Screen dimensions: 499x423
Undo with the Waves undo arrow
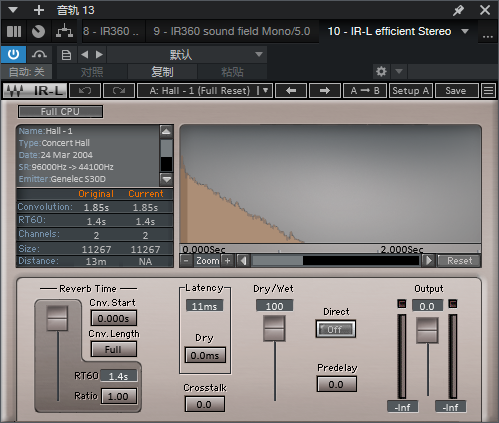(85, 91)
